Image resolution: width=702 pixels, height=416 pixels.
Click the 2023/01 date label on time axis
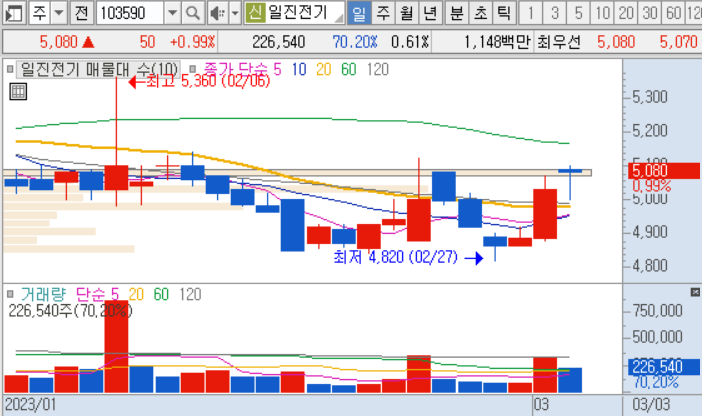tap(30, 405)
